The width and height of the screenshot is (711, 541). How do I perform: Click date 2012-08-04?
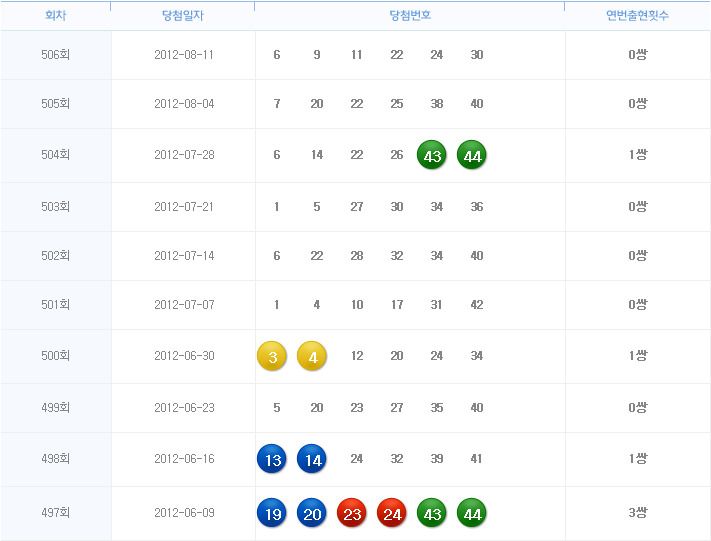tap(184, 104)
